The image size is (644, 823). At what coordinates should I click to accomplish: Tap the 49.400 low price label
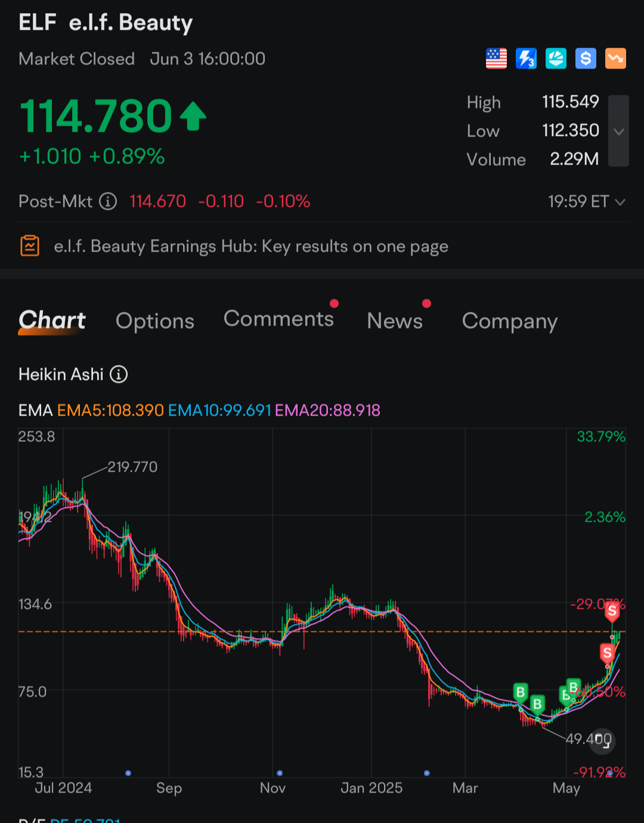pos(588,739)
